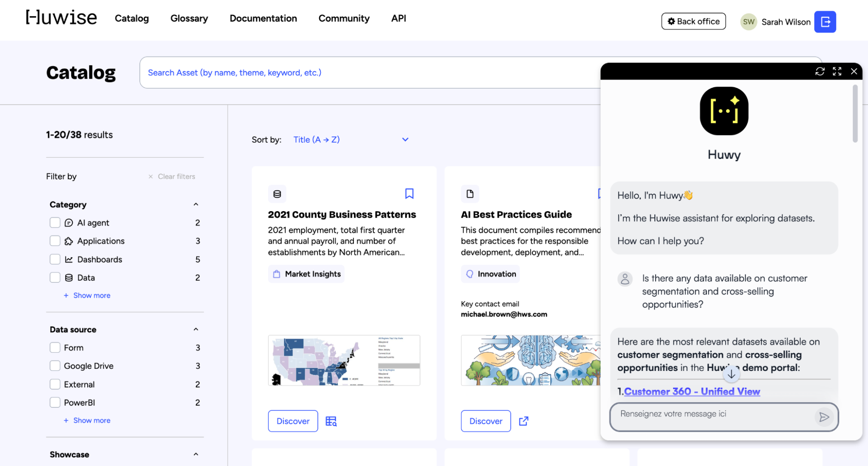This screenshot has height=466, width=868.
Task: Collapse the Category filter section
Action: (x=196, y=205)
